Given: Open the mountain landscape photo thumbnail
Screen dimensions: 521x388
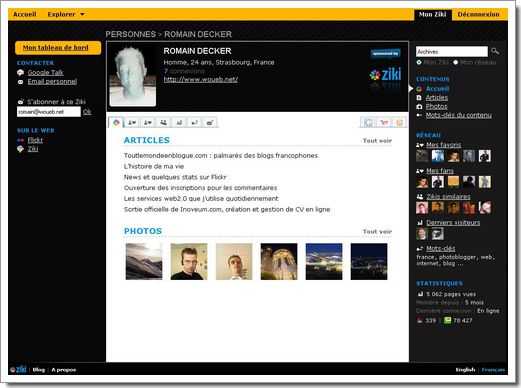Looking at the screenshot, I should 144,261.
